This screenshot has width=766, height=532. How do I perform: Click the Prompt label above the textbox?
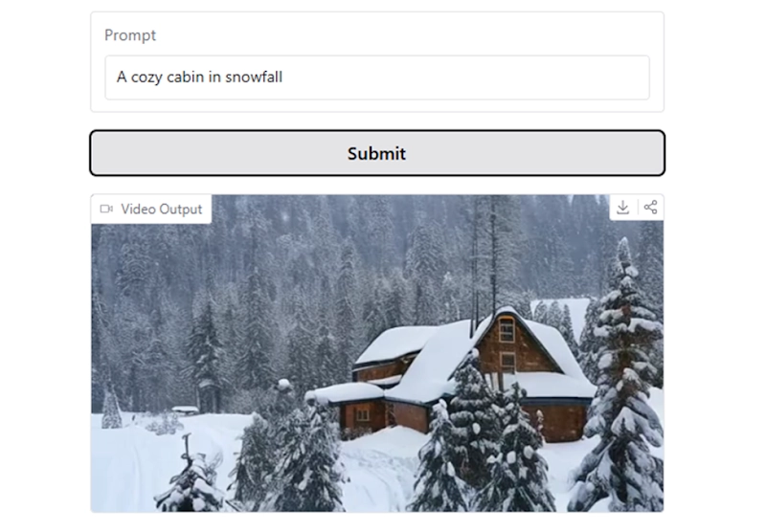point(130,35)
